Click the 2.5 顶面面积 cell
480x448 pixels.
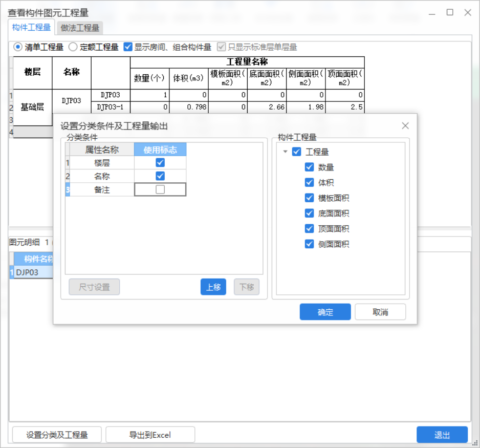coord(345,107)
